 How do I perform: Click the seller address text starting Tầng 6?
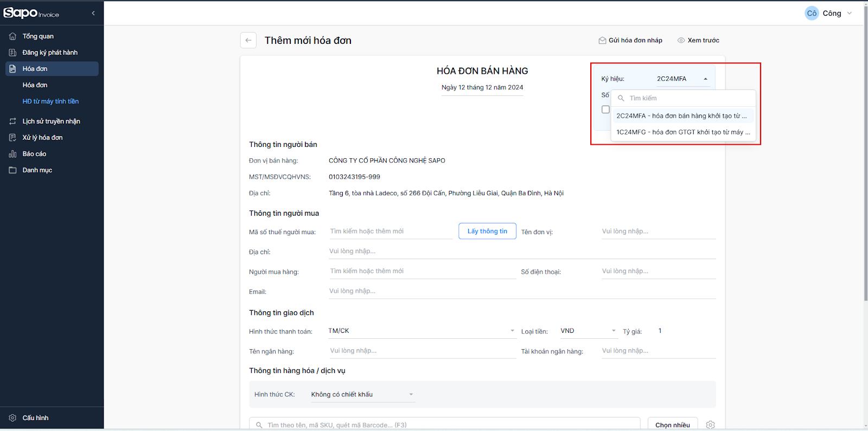pos(446,193)
